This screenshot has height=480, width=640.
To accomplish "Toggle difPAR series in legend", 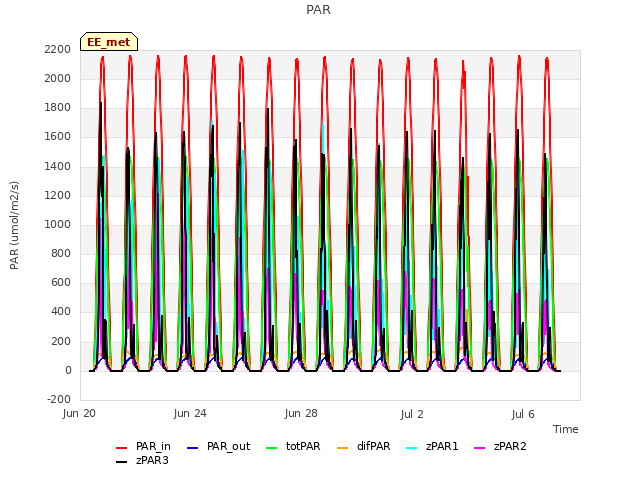I will 364,447.
